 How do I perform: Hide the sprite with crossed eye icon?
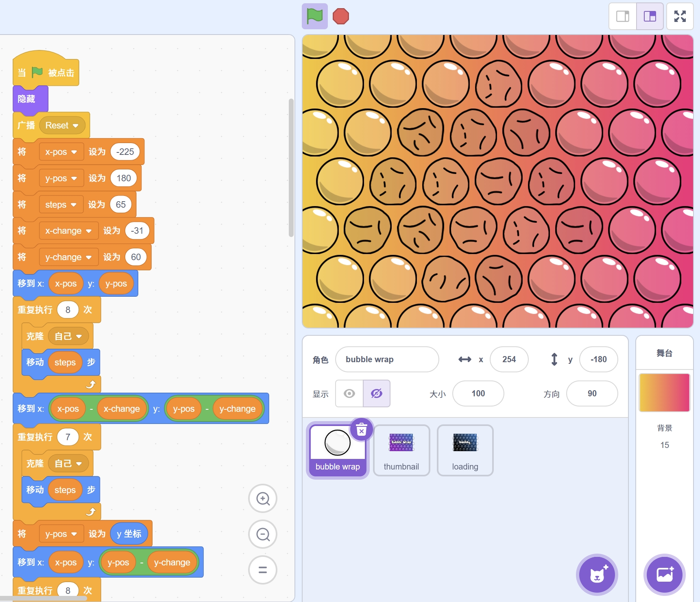(x=377, y=393)
